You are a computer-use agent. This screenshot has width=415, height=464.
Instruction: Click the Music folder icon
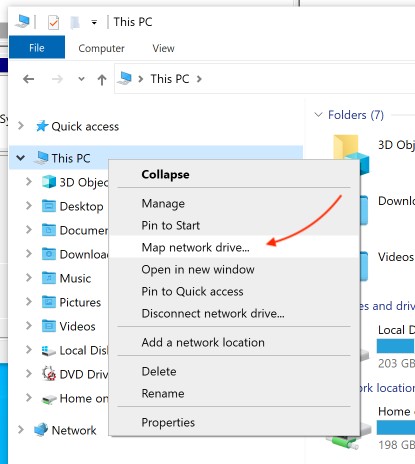(49, 278)
